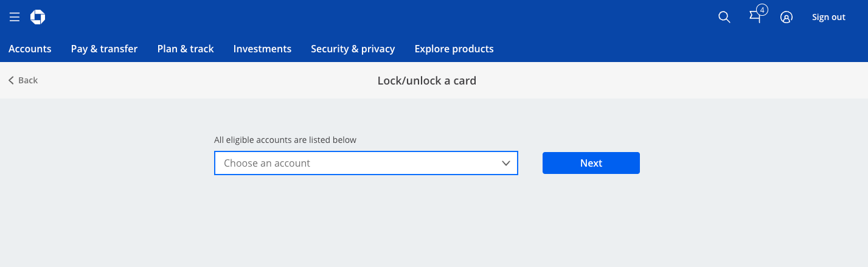Open search with the magnifier icon
868x267 pixels.
pyautogui.click(x=724, y=18)
